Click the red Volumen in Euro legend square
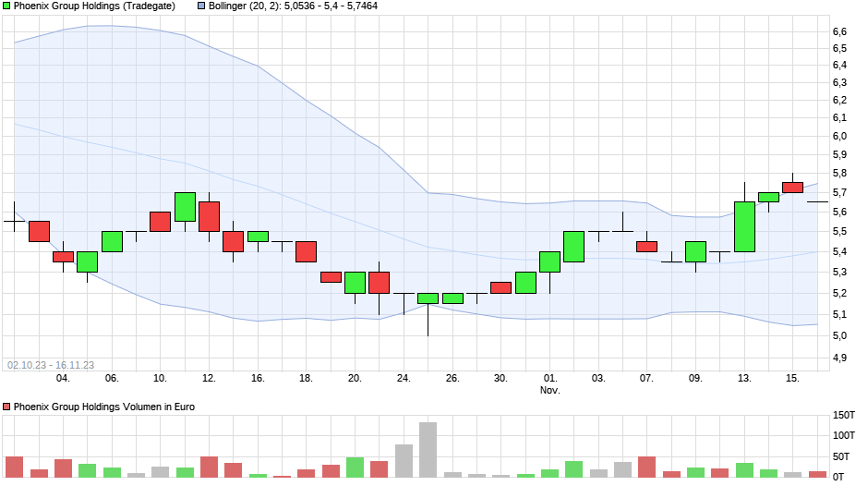The image size is (868, 486). [x=6, y=407]
